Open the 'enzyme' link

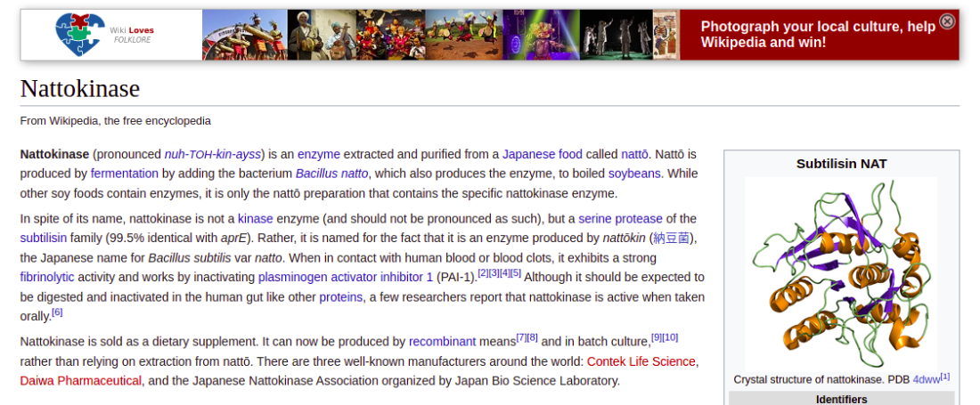(x=319, y=154)
